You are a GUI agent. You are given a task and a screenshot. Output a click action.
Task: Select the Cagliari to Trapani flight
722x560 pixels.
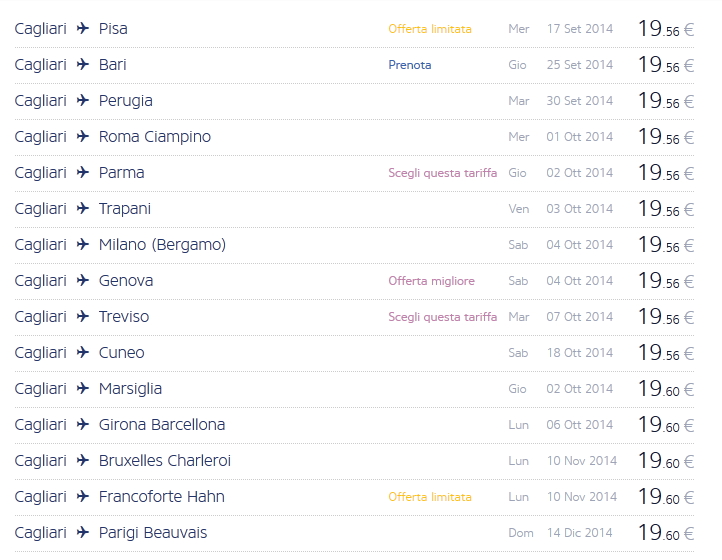pyautogui.click(x=124, y=209)
